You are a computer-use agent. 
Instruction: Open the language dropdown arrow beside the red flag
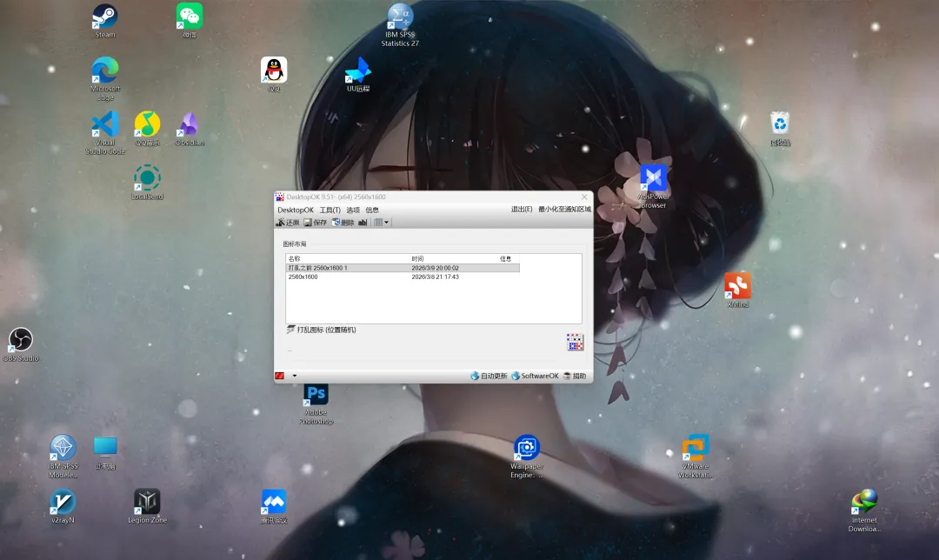click(x=294, y=376)
